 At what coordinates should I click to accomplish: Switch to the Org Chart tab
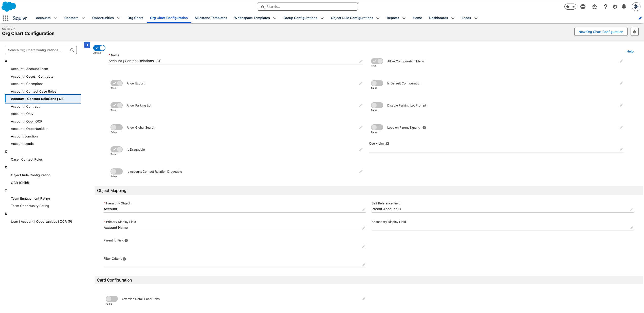[135, 18]
